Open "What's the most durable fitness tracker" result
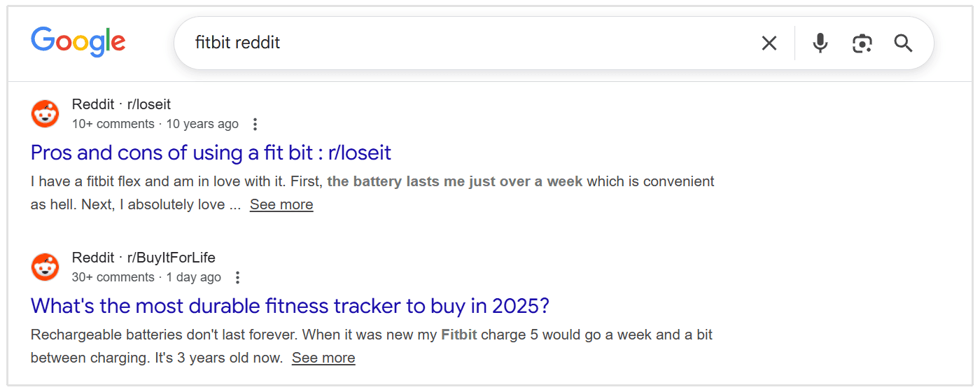980x392 pixels. point(290,306)
